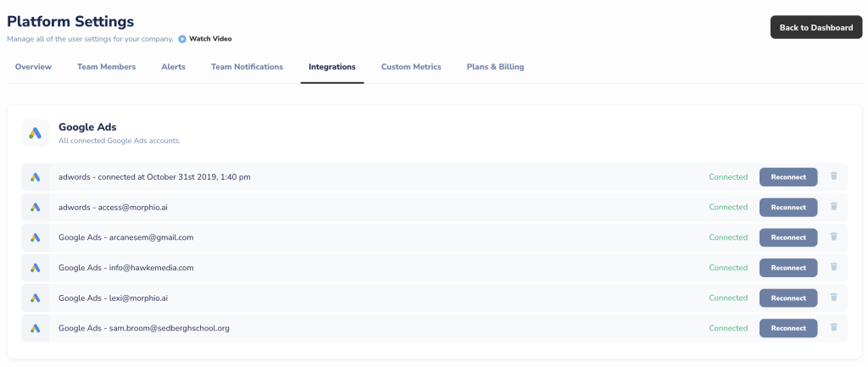Viewport: 868px width, 367px height.
Task: Click the large Google Ads header logo
Action: coord(36,133)
